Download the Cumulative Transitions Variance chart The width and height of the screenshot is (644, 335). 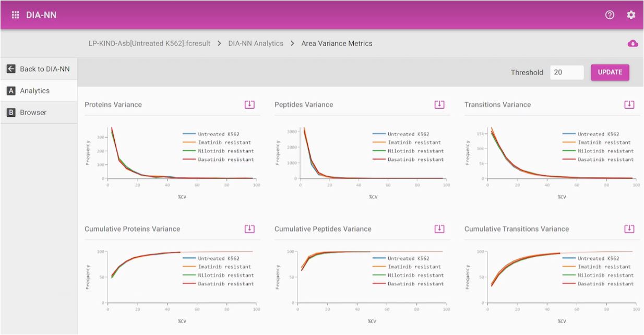(x=629, y=229)
